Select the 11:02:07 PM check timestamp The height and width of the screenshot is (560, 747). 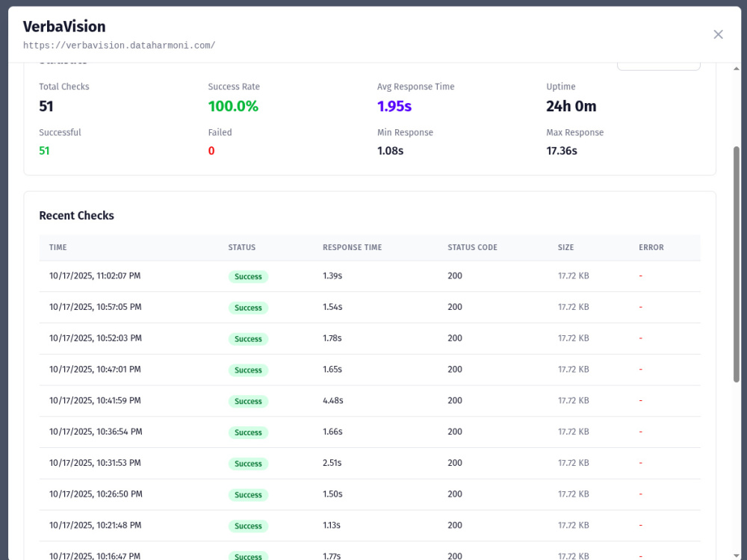(95, 276)
